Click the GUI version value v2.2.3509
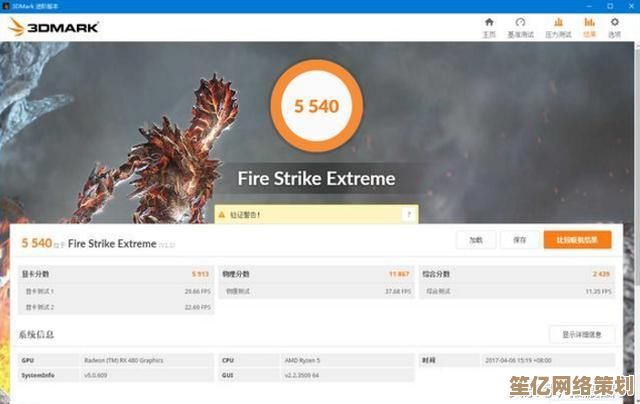This screenshot has width=640, height=404. pos(302,375)
